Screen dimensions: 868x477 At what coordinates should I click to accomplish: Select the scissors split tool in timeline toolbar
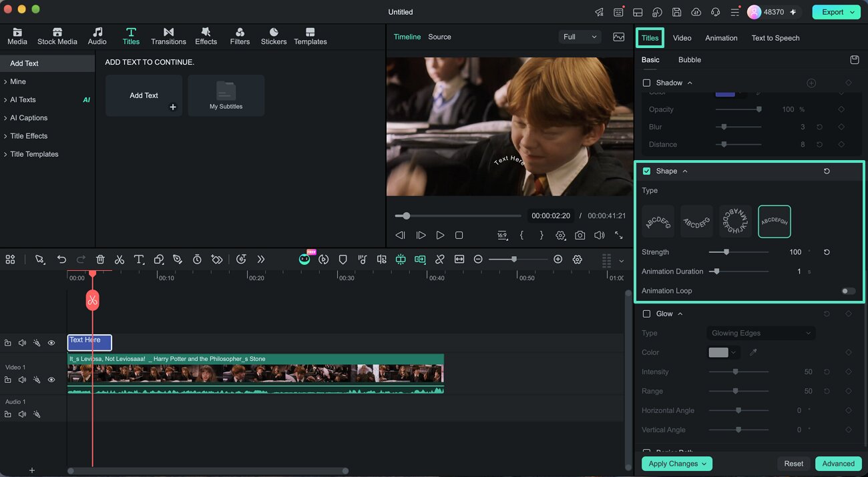[x=120, y=260]
